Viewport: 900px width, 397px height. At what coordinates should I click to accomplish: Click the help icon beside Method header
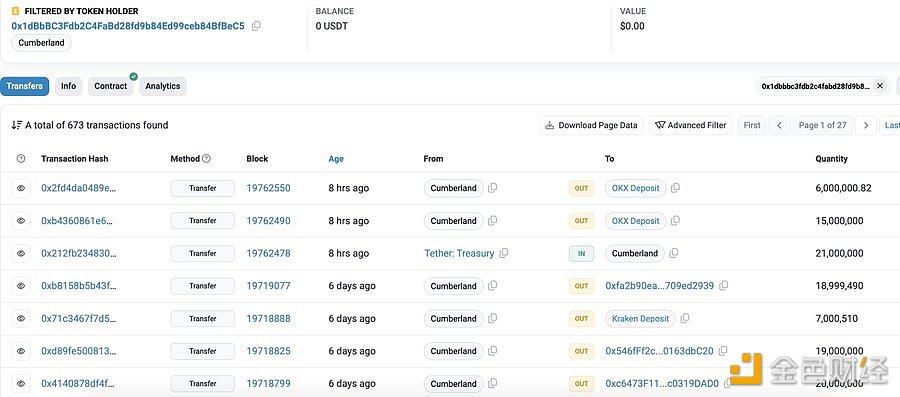click(x=207, y=159)
